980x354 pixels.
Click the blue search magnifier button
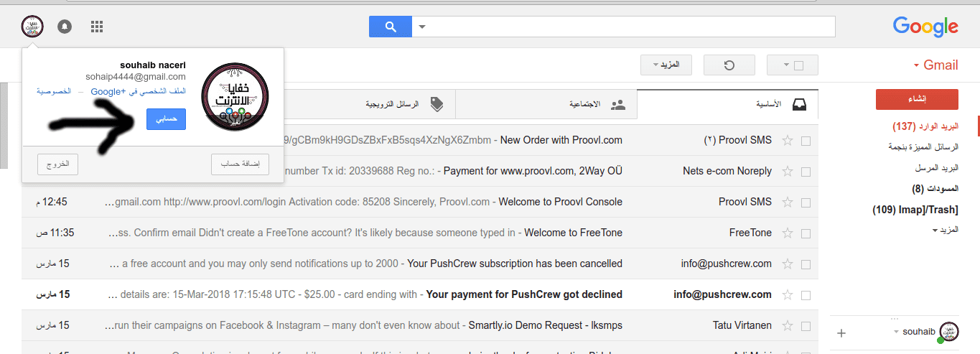point(390,27)
